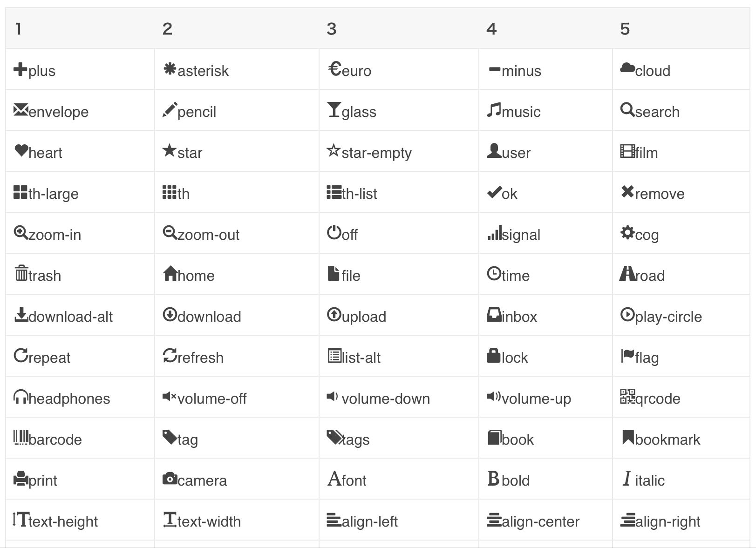756x548 pixels.
Task: Click the cog gear icon
Action: [627, 232]
